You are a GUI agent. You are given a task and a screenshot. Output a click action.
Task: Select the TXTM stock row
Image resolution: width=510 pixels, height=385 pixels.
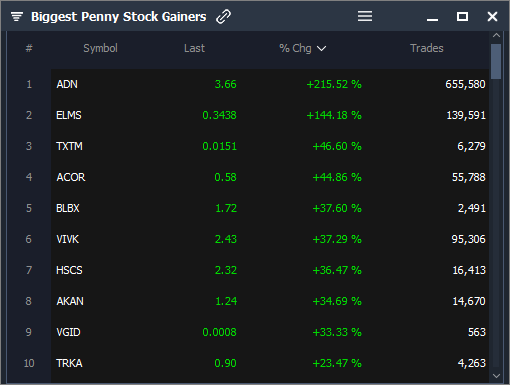pyautogui.click(x=270, y=146)
